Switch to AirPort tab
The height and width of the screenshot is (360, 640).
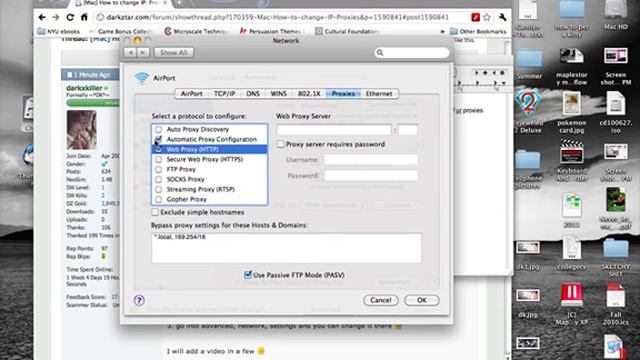pyautogui.click(x=191, y=93)
